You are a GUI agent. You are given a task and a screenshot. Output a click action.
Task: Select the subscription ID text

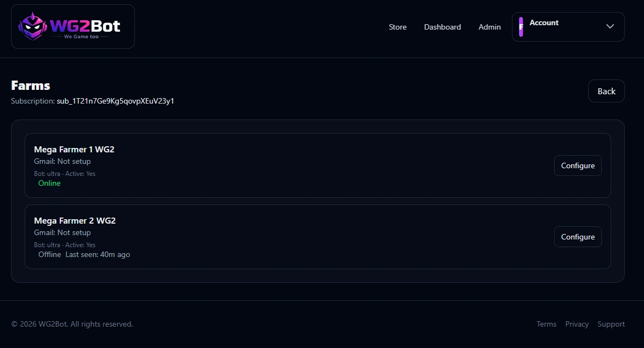click(115, 101)
